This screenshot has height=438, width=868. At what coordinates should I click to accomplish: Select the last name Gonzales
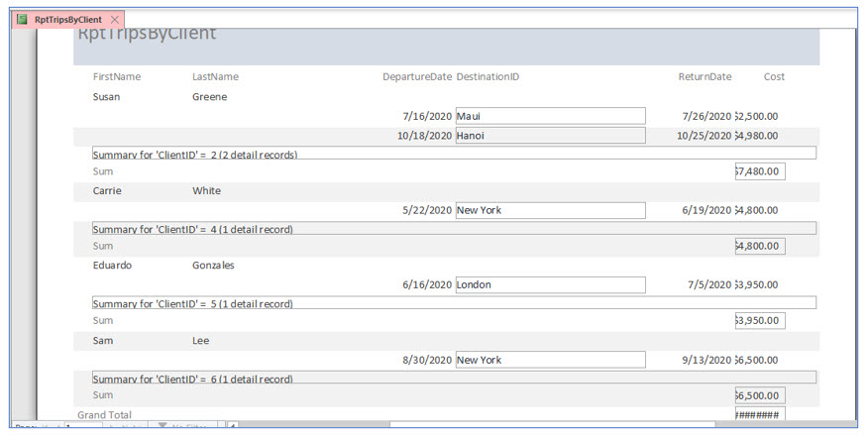(x=213, y=266)
